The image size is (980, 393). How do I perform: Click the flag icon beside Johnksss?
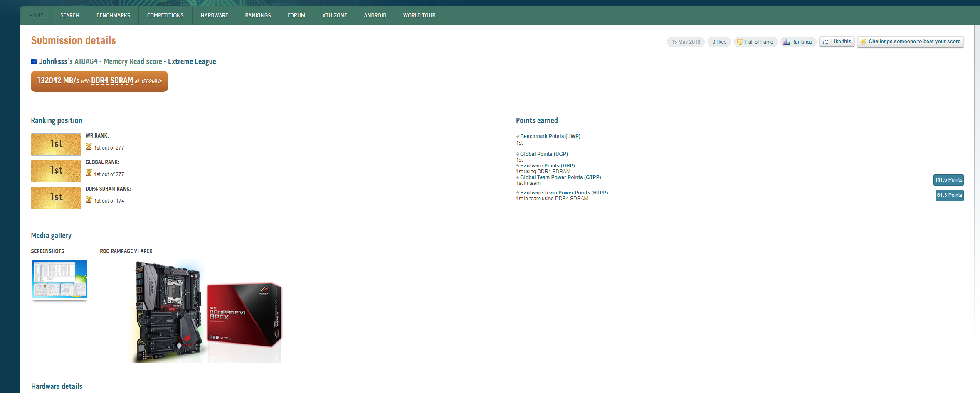tap(34, 62)
